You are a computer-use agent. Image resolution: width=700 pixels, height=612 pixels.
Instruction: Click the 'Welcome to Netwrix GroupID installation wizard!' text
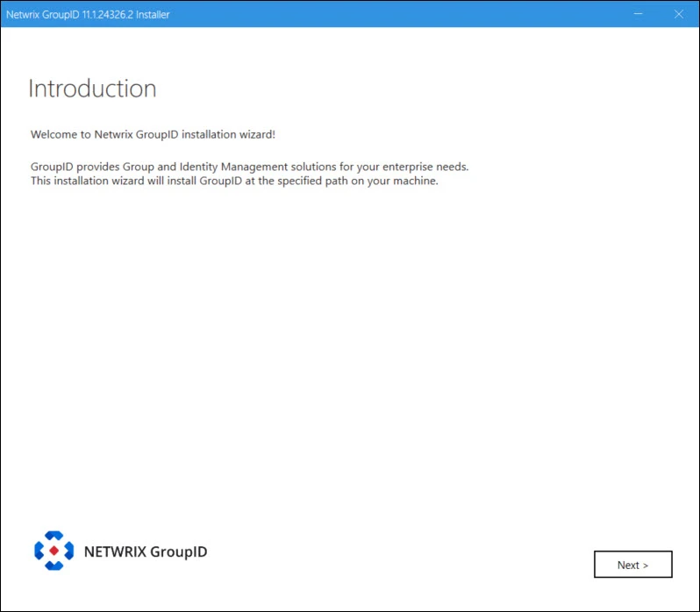click(x=153, y=134)
